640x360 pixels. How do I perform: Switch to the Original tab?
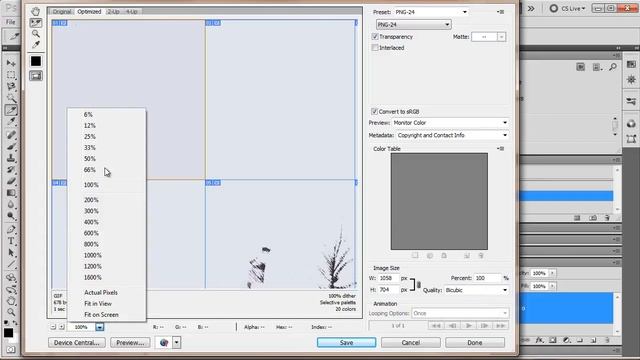(x=62, y=11)
